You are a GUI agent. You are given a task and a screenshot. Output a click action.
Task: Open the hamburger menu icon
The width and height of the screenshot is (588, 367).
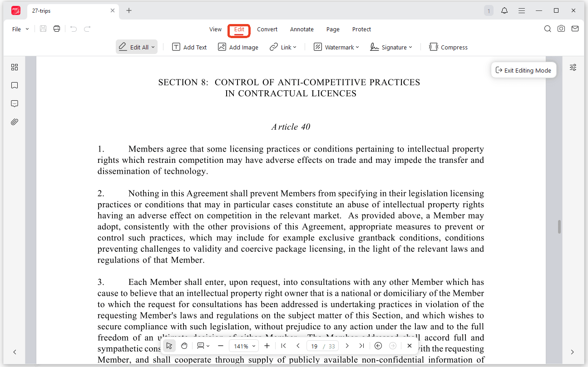(x=522, y=10)
